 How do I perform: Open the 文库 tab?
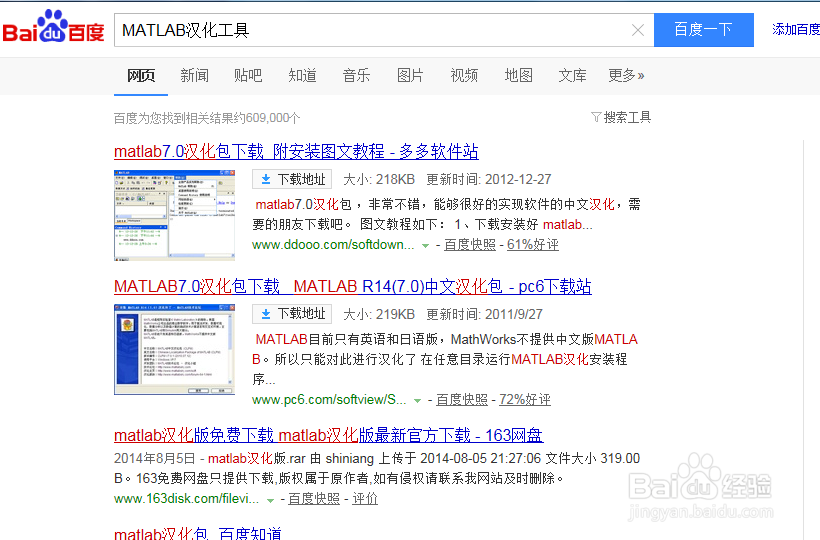pos(572,76)
